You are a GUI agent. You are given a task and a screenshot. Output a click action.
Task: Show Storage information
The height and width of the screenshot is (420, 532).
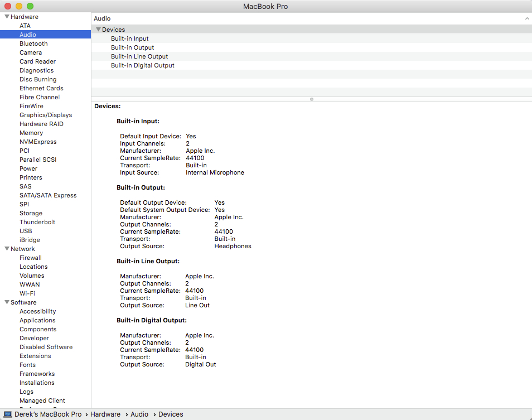click(31, 213)
